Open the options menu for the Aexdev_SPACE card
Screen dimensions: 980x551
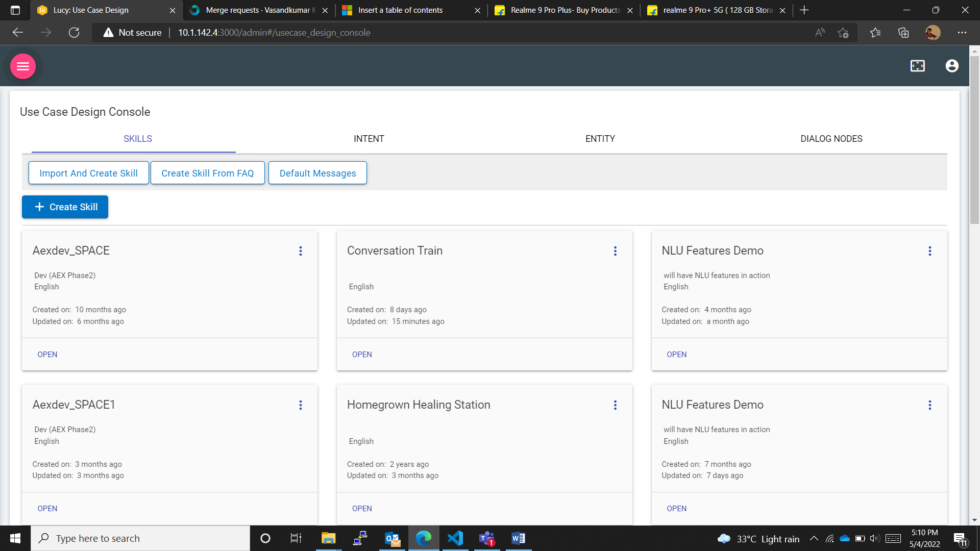301,251
